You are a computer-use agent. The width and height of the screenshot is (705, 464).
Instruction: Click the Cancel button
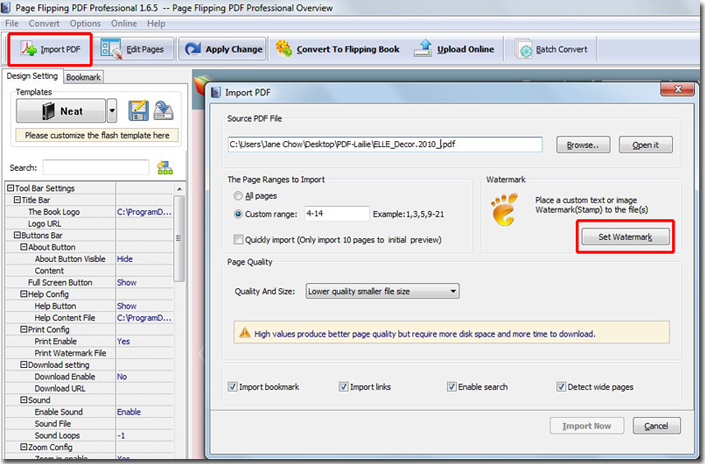point(656,426)
